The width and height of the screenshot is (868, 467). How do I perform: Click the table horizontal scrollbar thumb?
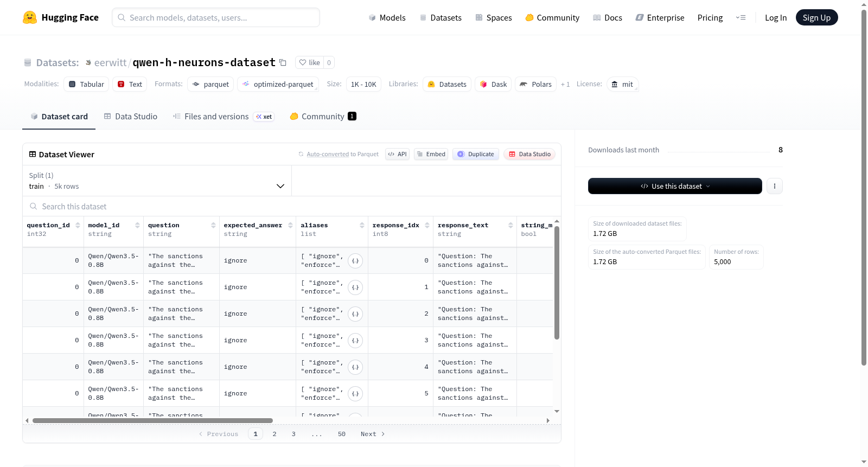click(152, 420)
